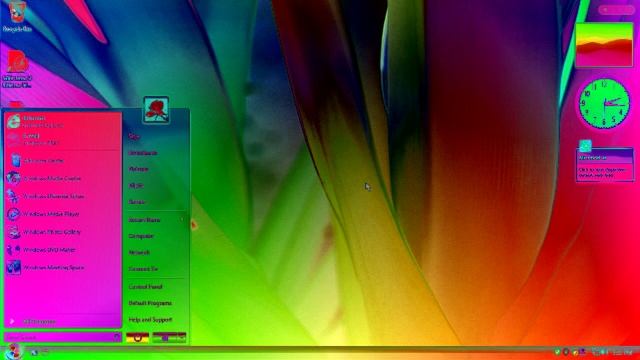The height and width of the screenshot is (360, 640).
Task: Select Connect To in the Start menu
Action: (x=143, y=269)
